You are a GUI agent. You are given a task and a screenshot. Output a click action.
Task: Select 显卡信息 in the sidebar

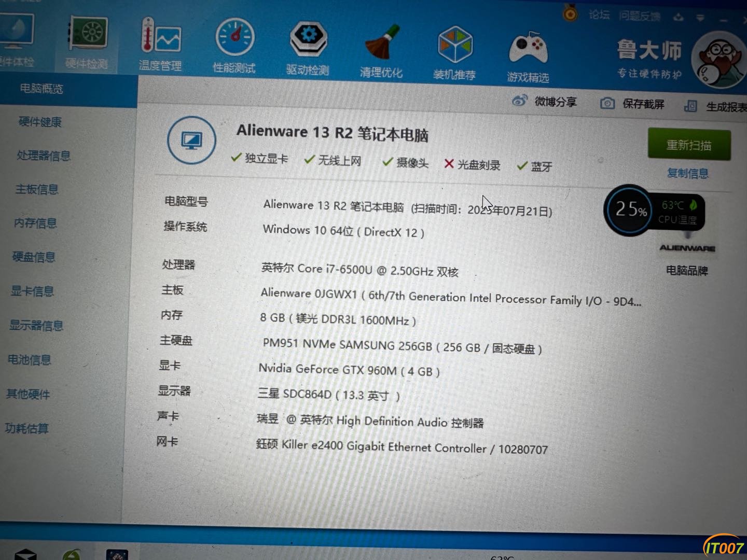[x=32, y=291]
